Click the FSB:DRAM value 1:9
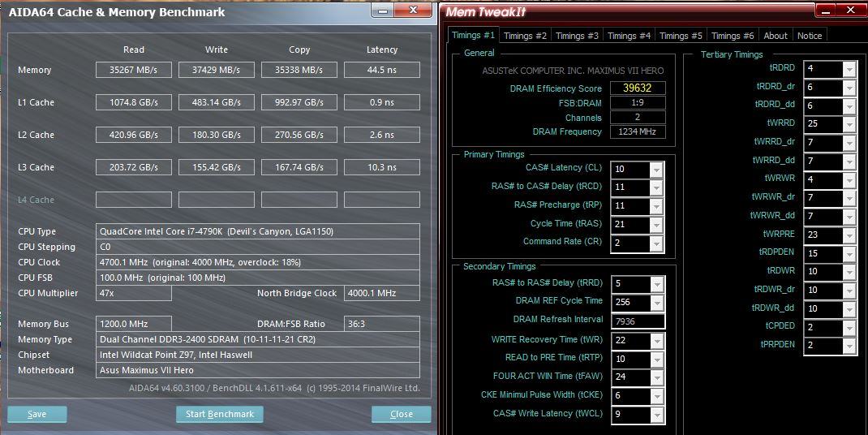Viewport: 868px width, 435px height. [638, 102]
